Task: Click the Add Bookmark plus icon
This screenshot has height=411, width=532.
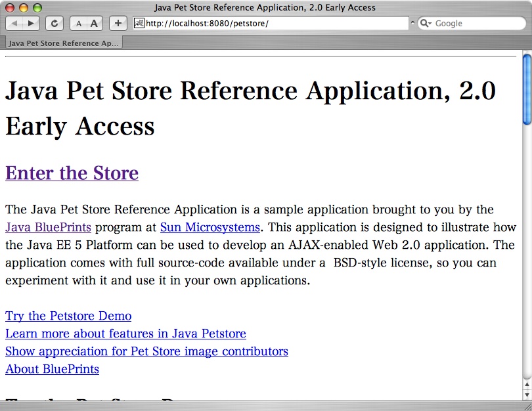Action: (117, 22)
